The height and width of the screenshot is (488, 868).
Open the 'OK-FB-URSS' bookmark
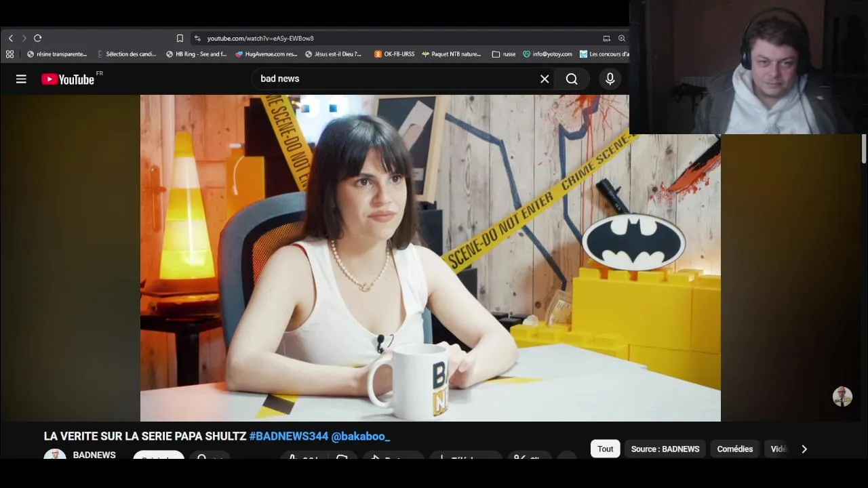394,54
